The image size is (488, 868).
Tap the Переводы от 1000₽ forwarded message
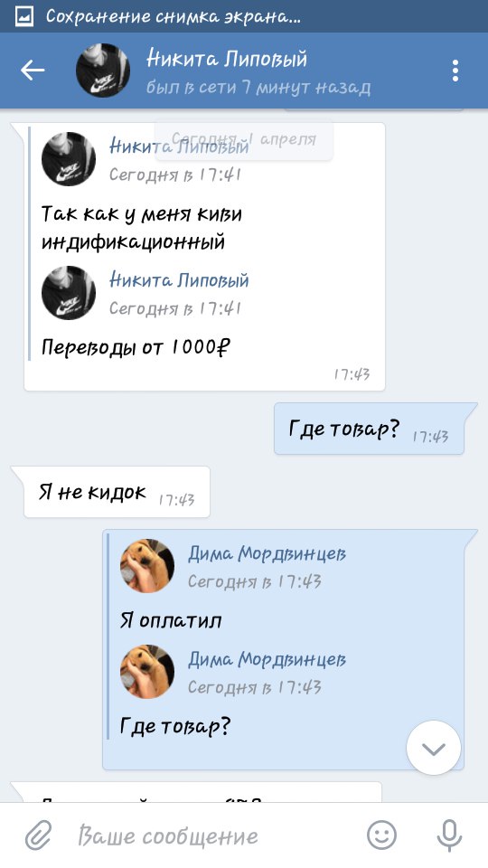coord(136,347)
